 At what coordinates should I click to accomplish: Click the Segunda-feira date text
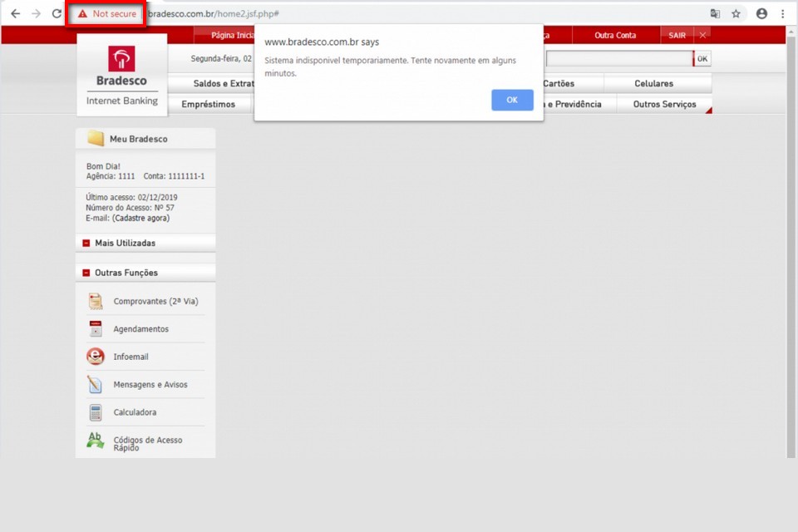click(x=221, y=58)
